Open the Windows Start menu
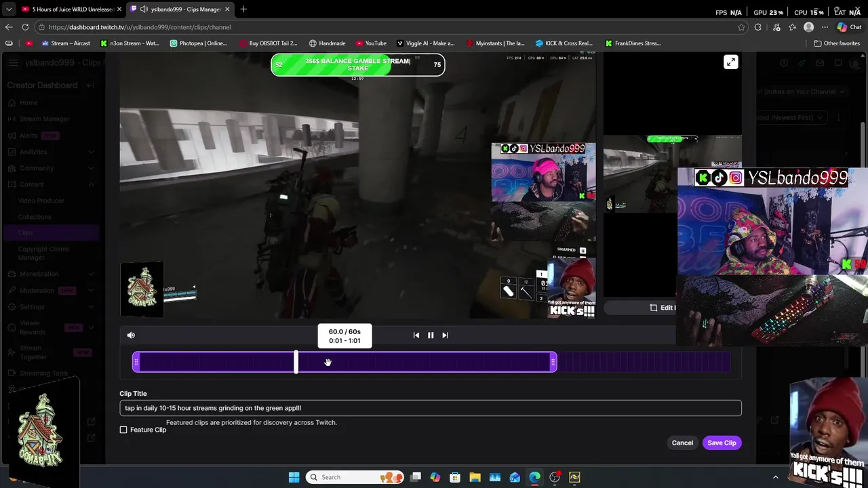The image size is (868, 488). 294,477
